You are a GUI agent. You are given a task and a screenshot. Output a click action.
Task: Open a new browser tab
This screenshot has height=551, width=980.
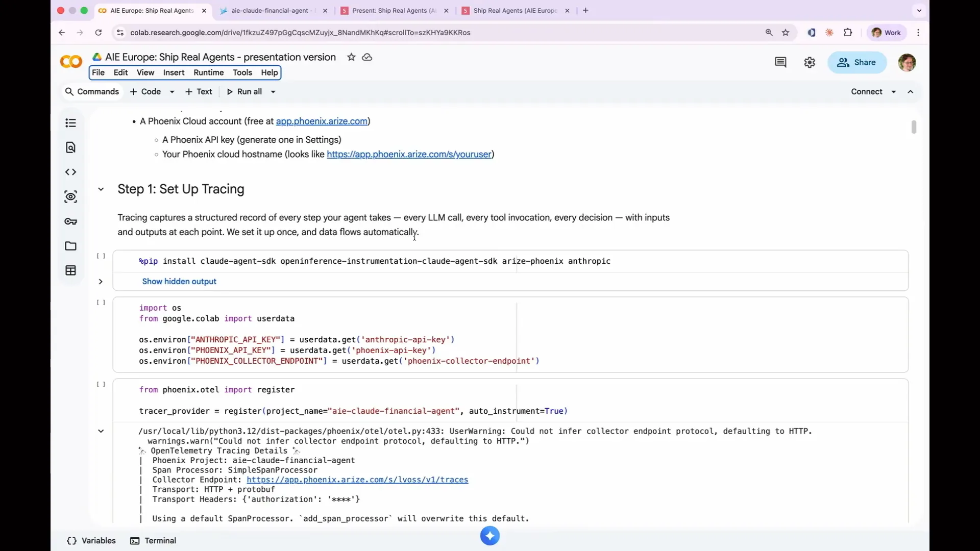point(585,10)
